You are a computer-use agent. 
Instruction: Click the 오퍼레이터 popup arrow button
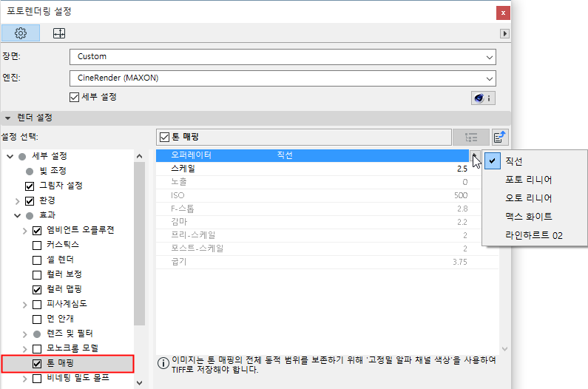click(474, 155)
